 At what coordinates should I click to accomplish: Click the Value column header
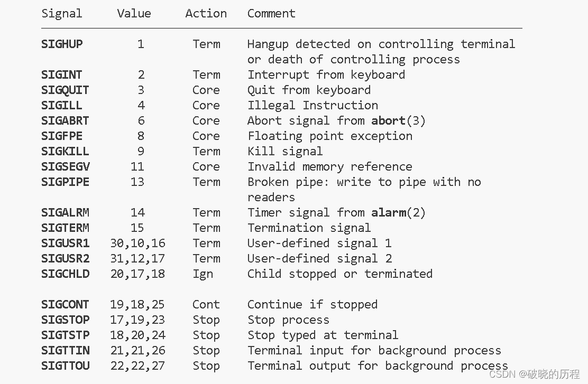click(134, 14)
